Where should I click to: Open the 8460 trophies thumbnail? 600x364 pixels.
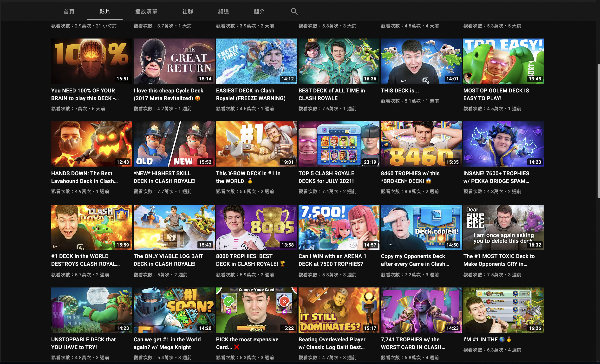coord(421,144)
